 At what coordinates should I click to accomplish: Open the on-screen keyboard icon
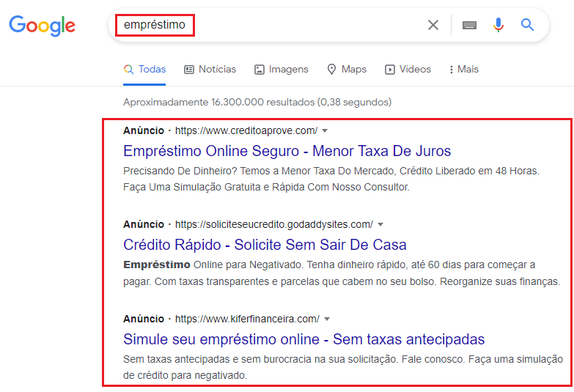coord(469,25)
